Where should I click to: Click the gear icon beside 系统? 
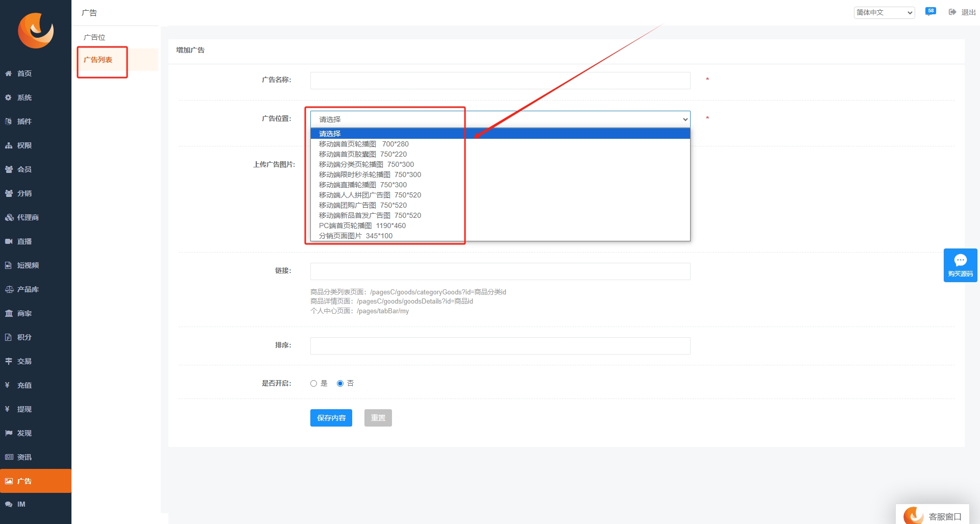click(x=9, y=97)
